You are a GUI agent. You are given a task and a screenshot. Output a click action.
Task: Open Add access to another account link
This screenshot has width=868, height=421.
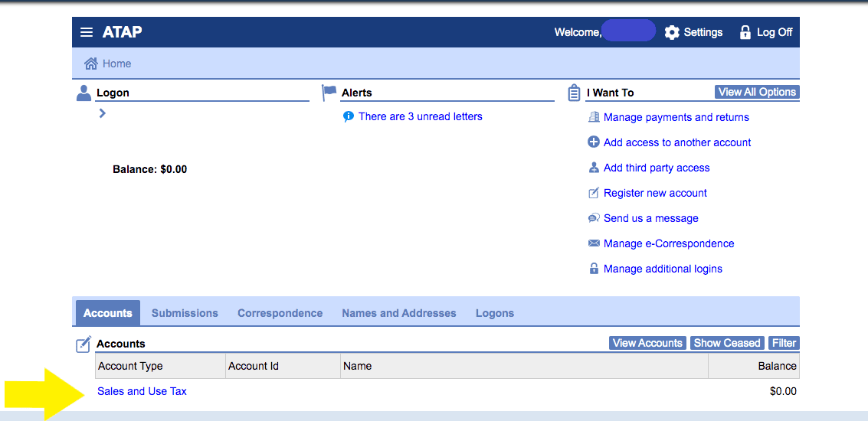[x=677, y=142]
